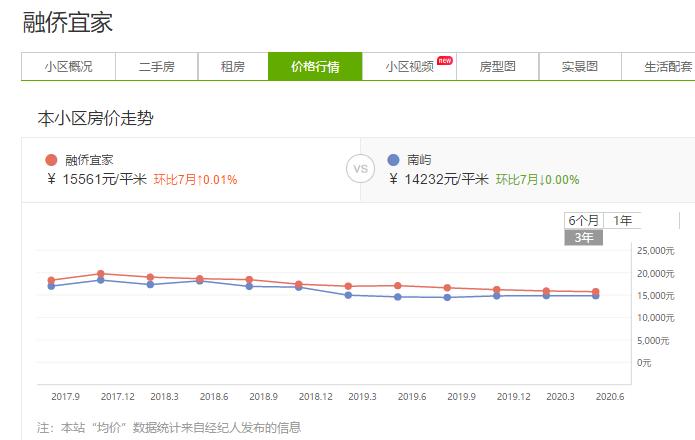Image resolution: width=695 pixels, height=440 pixels.
Task: Click the 融侨宜家 page title
Action: (x=67, y=22)
